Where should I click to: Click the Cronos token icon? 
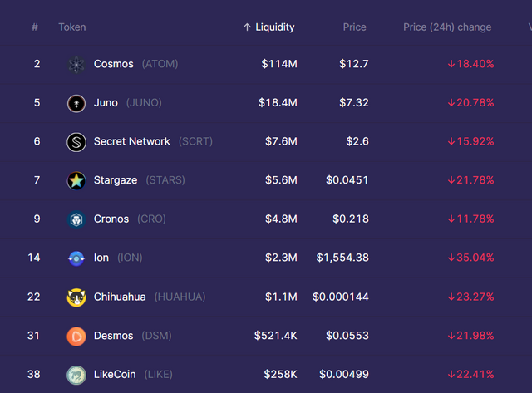(x=76, y=219)
